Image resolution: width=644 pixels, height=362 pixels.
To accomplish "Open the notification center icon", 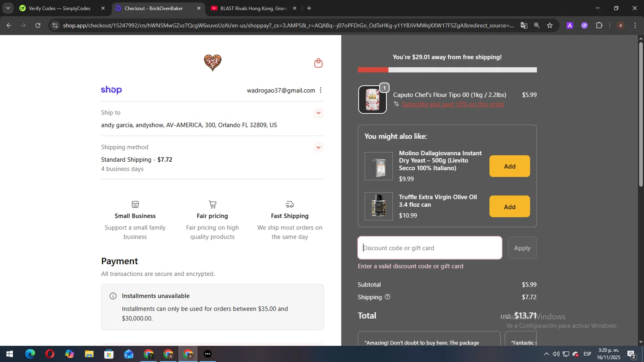I will pos(632,354).
